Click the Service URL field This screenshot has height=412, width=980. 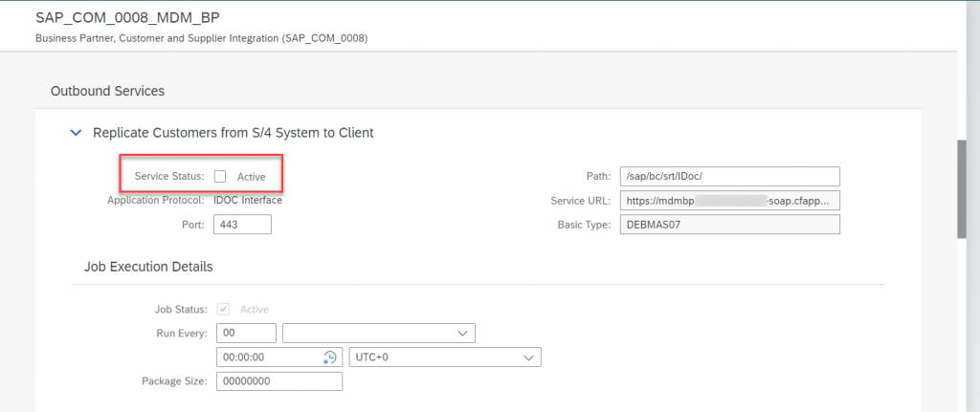click(x=730, y=201)
